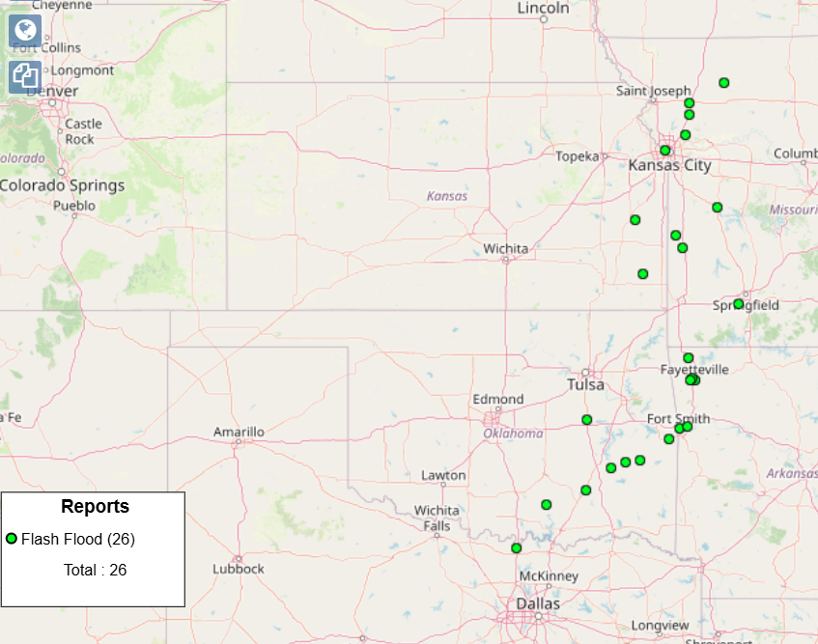This screenshot has height=644, width=818.
Task: Click the flash flood marker south of Tulsa
Action: 587,420
